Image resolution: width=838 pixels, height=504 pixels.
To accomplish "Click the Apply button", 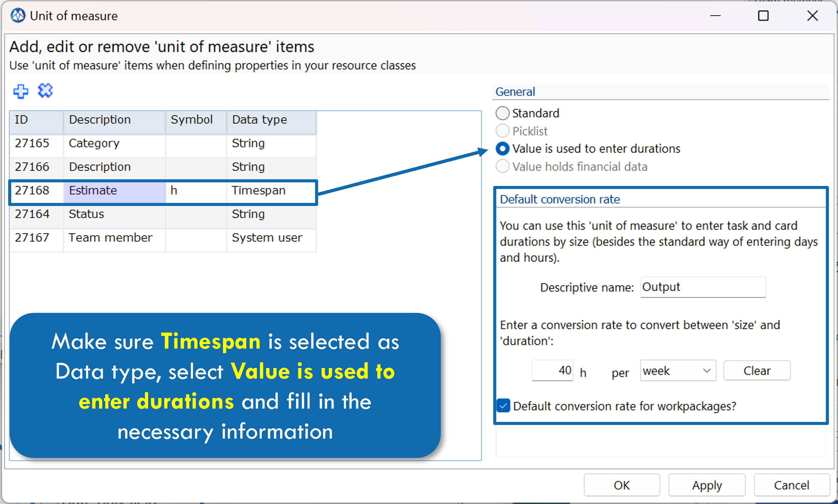I will (707, 485).
